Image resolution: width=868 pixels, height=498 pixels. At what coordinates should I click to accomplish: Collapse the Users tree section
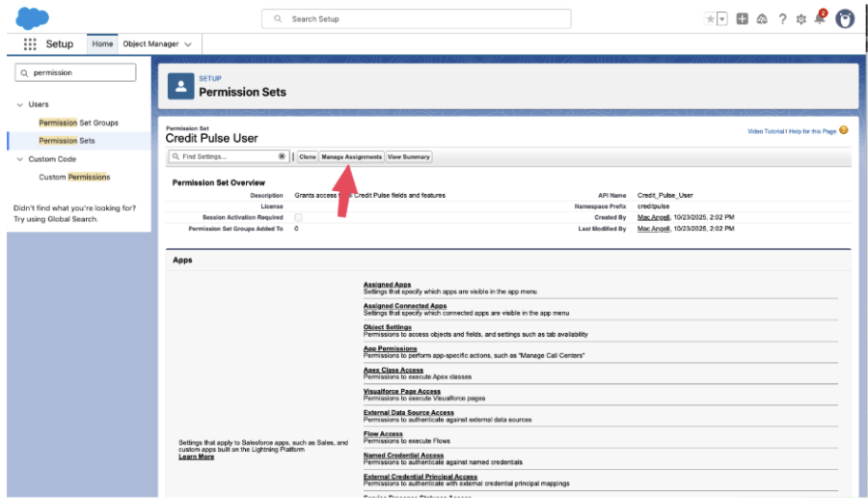20,104
